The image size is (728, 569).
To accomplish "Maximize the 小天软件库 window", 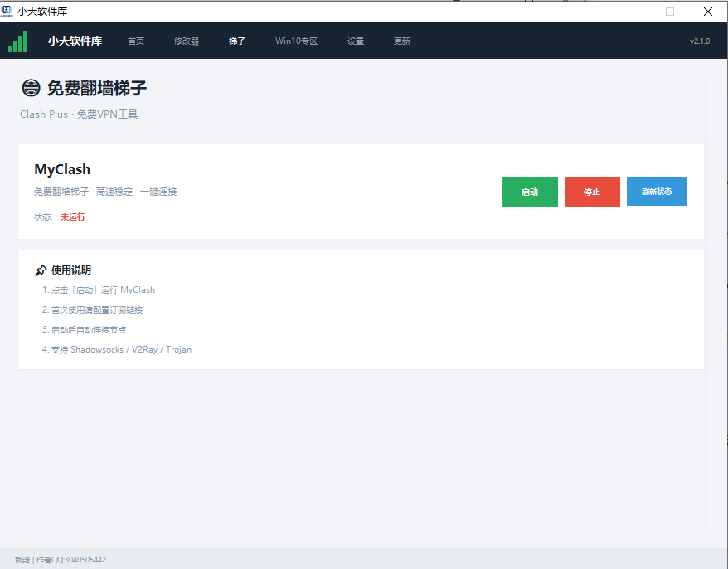I will tap(669, 12).
